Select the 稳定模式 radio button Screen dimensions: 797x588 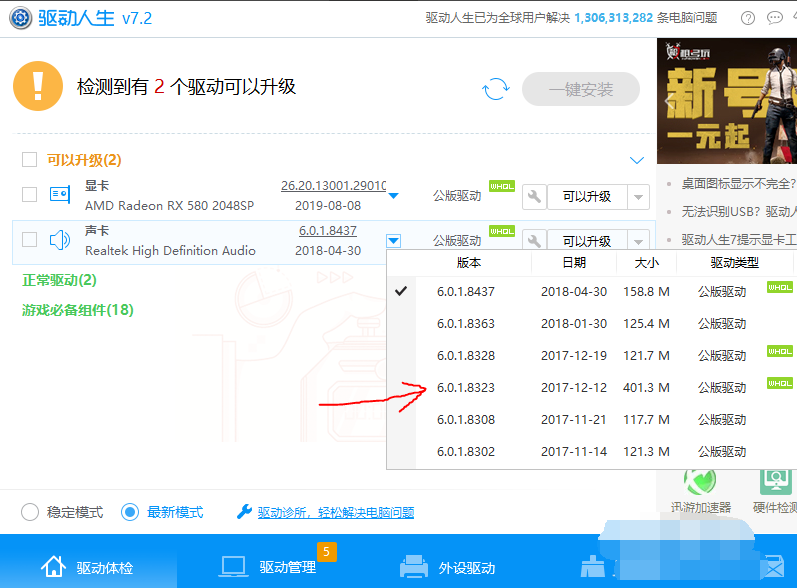point(31,512)
